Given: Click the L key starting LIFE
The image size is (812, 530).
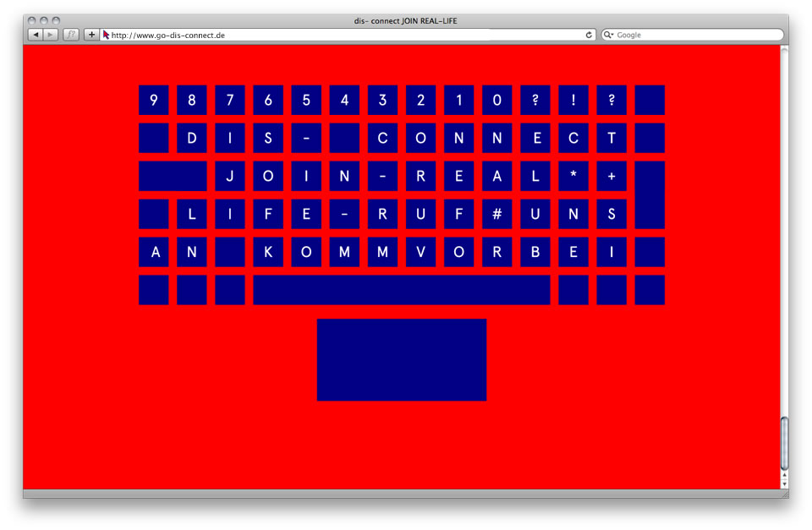Looking at the screenshot, I should [x=192, y=214].
